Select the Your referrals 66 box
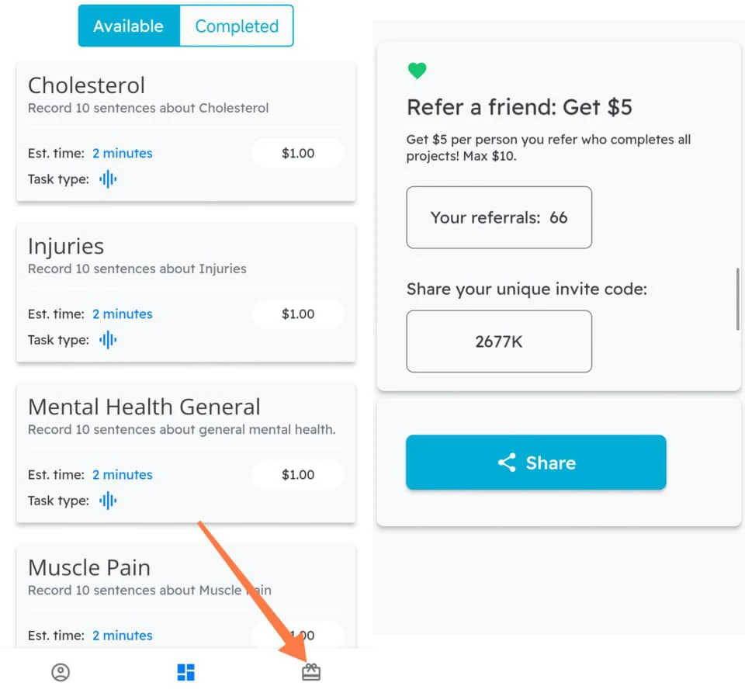This screenshot has height=700, width=745. pyautogui.click(x=499, y=217)
